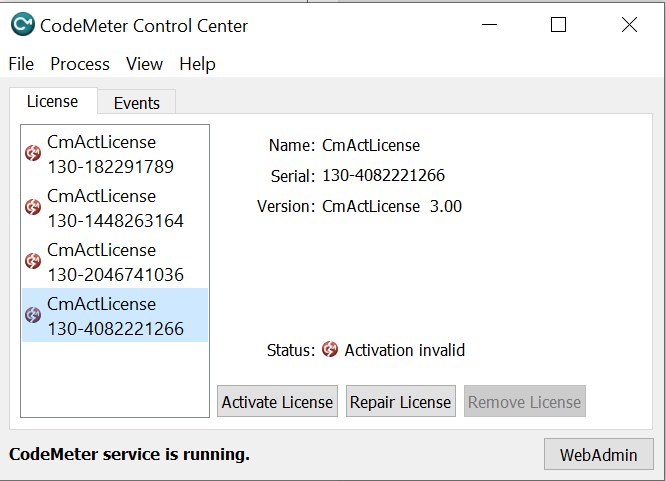Screen dimensions: 666x481
Task: Open WebAdmin from the bottom bar
Action: 598,454
